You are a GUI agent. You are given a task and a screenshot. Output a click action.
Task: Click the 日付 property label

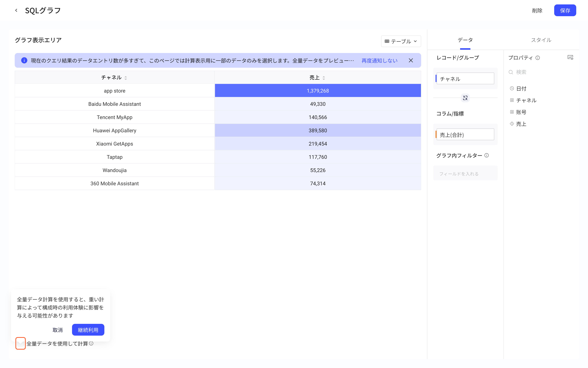click(521, 89)
